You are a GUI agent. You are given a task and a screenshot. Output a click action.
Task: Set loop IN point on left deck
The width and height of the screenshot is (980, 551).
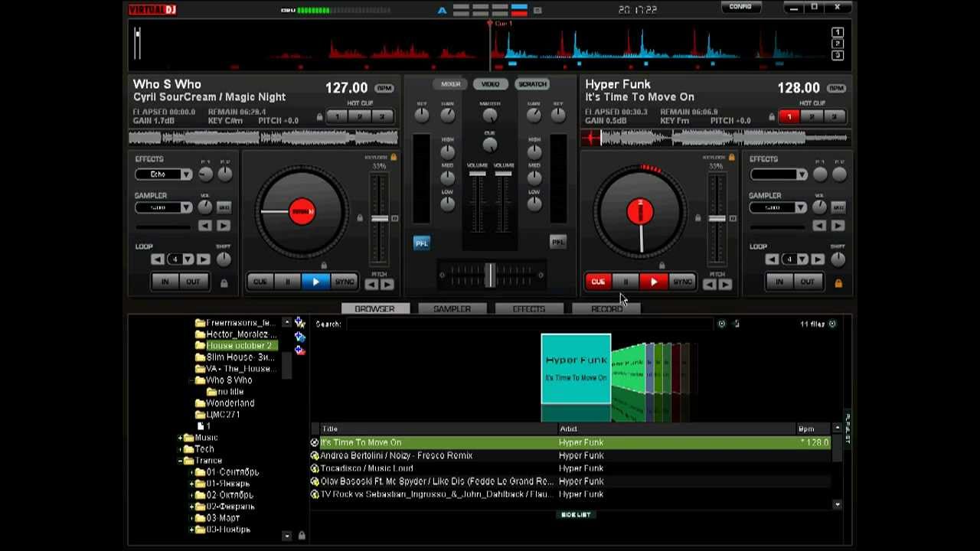point(165,282)
